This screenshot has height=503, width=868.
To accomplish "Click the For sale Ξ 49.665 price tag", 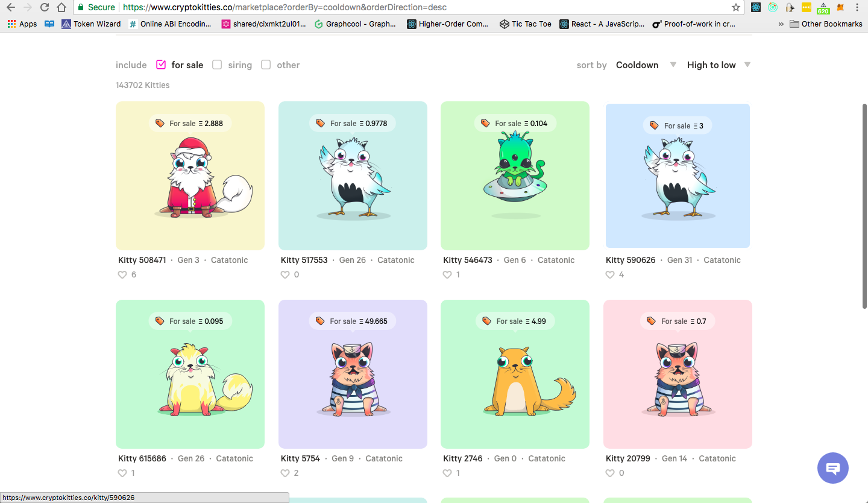I will (x=353, y=321).
